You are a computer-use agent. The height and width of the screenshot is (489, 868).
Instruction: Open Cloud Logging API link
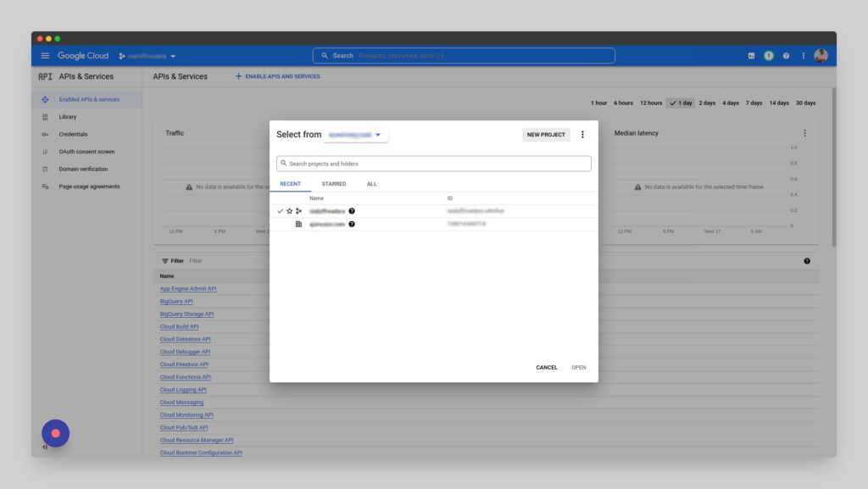tap(183, 390)
